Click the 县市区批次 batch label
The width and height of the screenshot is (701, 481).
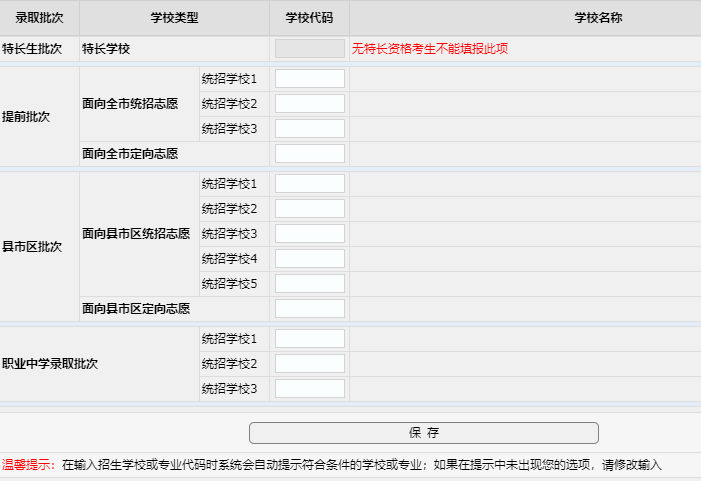point(32,247)
